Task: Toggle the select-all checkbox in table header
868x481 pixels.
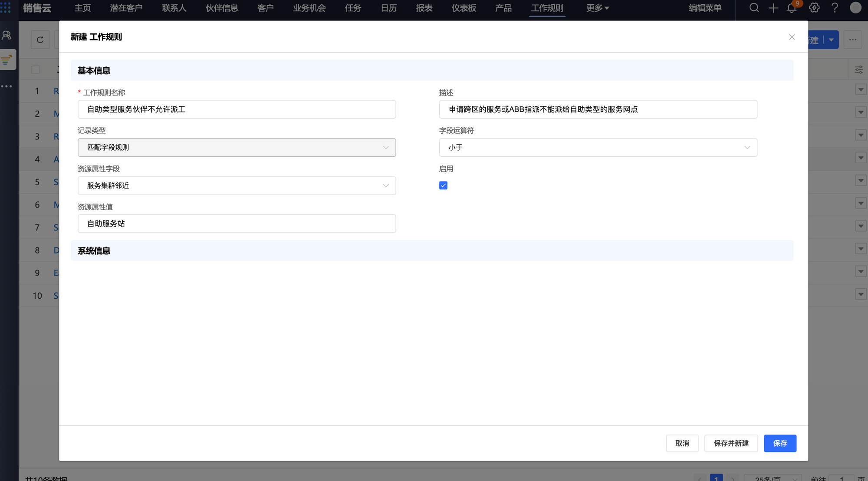Action: (36, 69)
